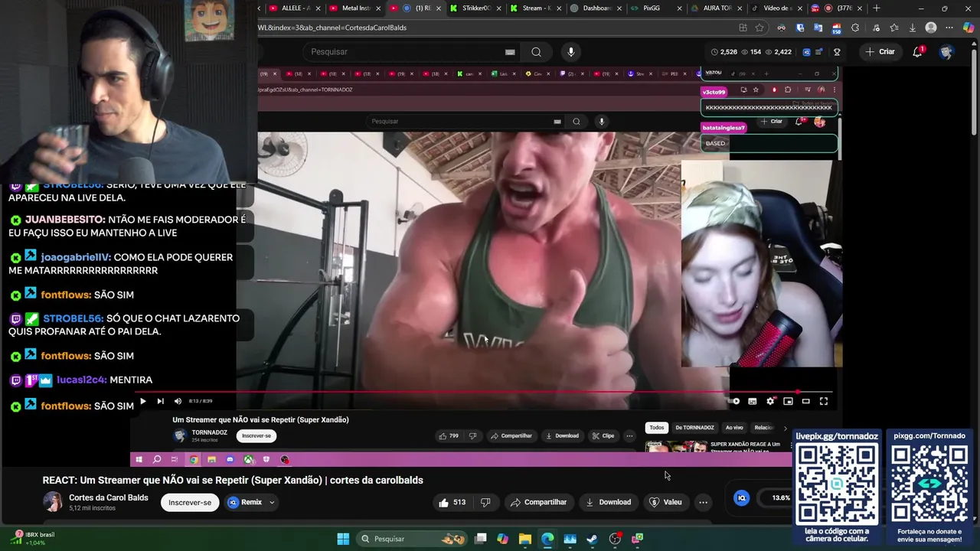Open stats list icon beside 2,422 views

click(819, 52)
